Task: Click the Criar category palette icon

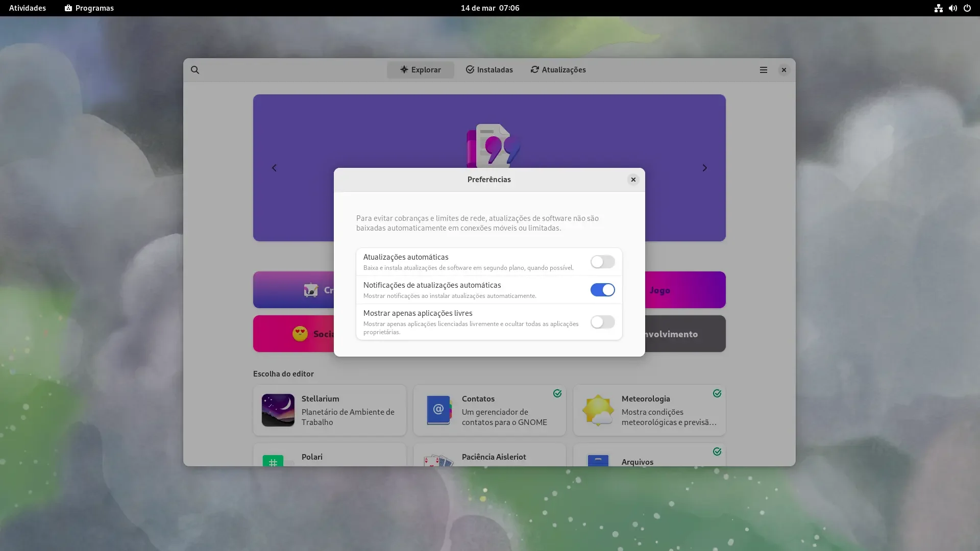Action: pos(311,290)
